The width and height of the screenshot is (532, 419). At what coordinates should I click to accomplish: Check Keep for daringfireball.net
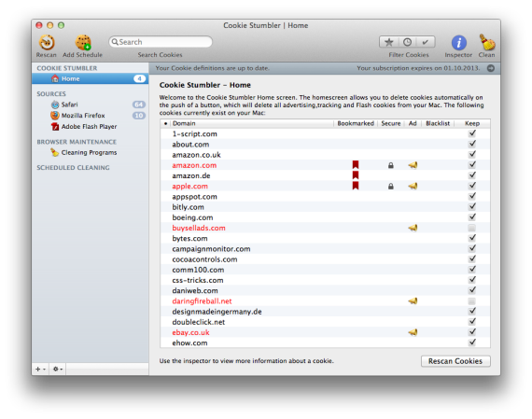point(472,300)
